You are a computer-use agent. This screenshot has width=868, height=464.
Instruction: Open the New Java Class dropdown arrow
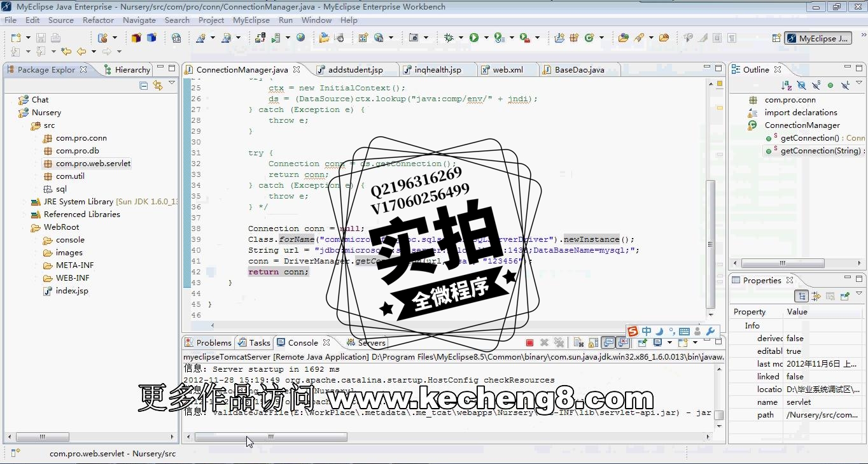(601, 38)
